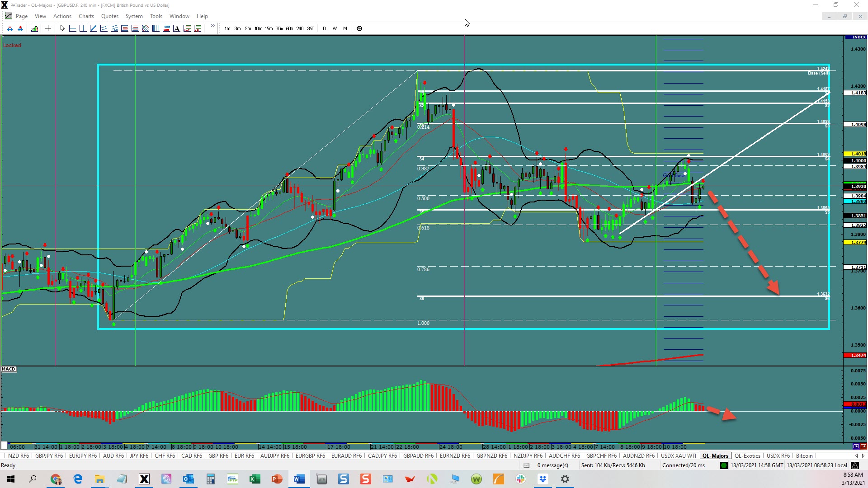Open the Quotes menu

point(109,16)
